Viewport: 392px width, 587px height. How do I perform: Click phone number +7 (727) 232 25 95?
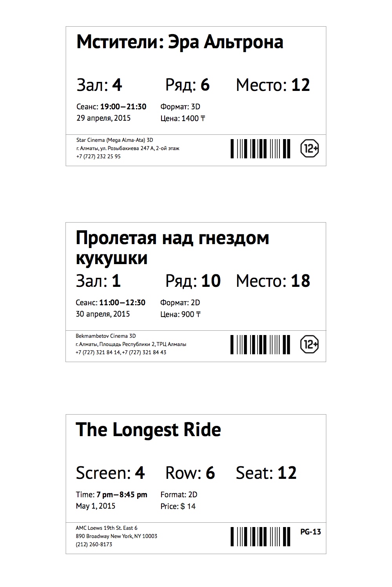pyautogui.click(x=98, y=156)
